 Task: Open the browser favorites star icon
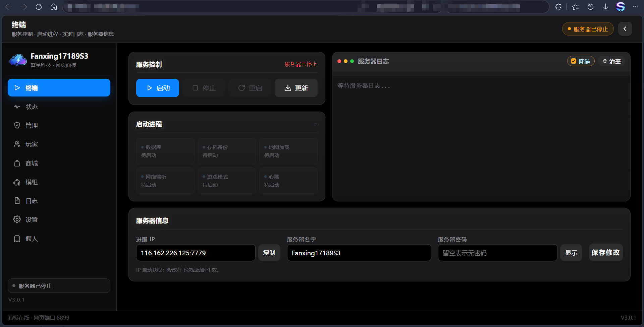tap(576, 7)
